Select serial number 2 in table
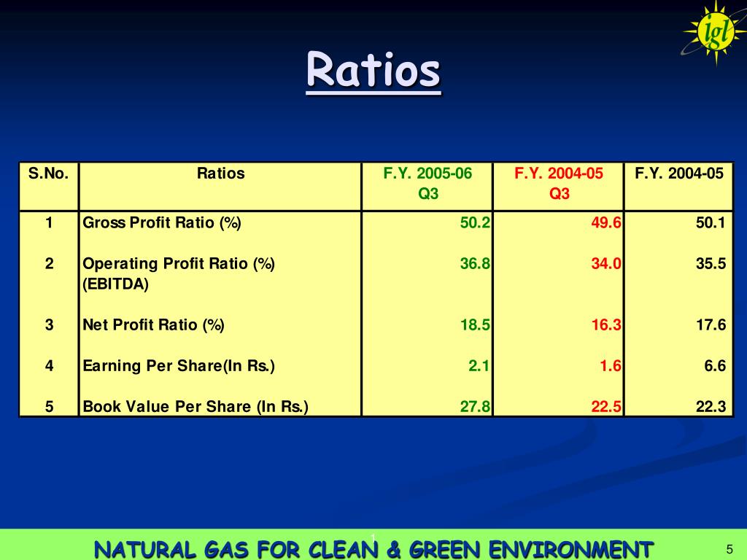The height and width of the screenshot is (560, 747). pyautogui.click(x=49, y=263)
